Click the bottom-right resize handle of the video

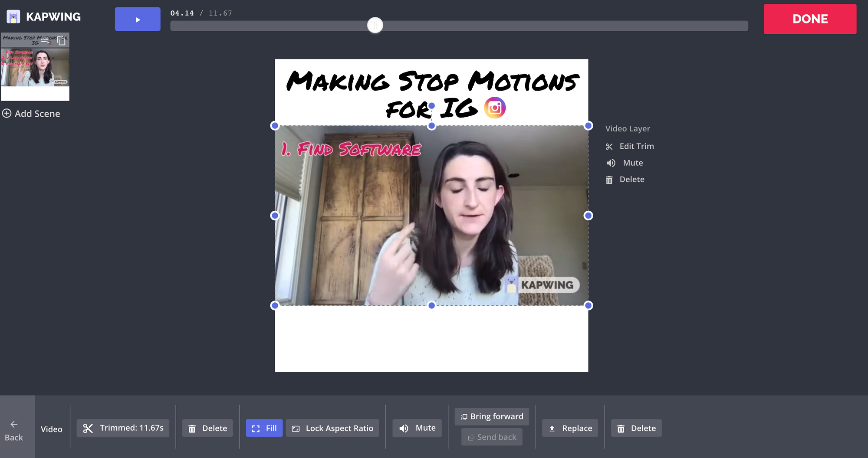point(588,305)
